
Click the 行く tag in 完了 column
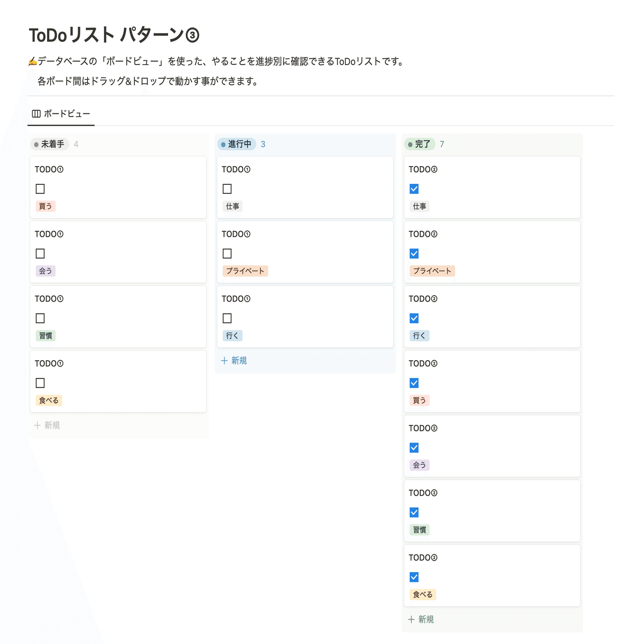(419, 335)
